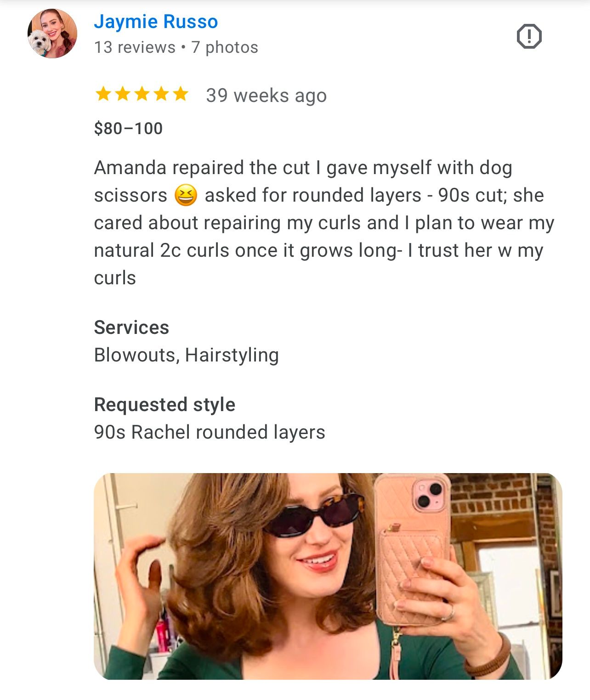Open reviewer's circular profile picture
590x700 pixels.
(52, 34)
